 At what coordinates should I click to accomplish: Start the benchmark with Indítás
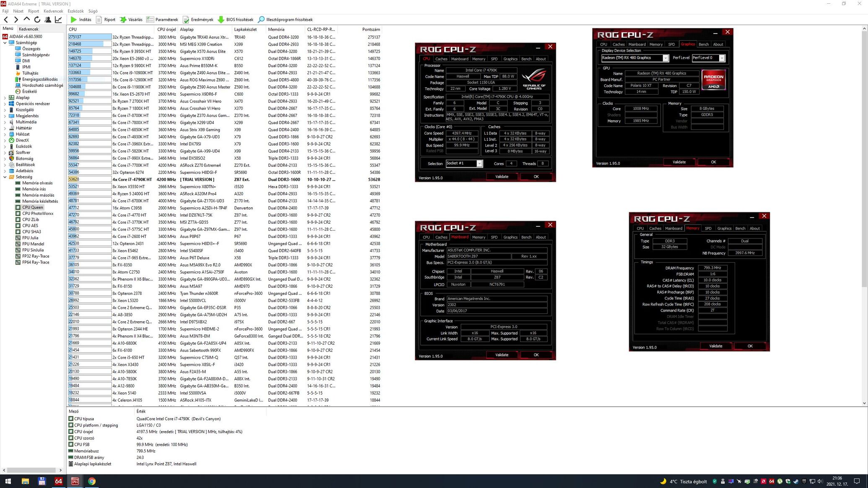point(81,20)
